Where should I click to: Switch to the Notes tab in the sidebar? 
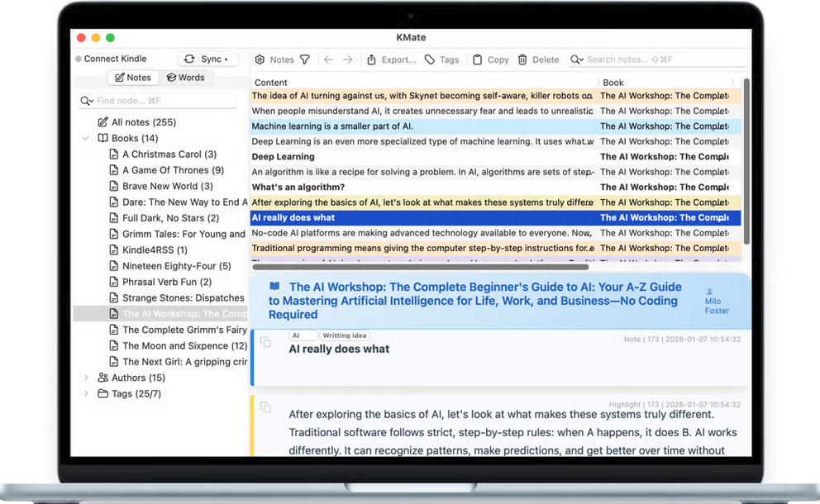coord(132,77)
